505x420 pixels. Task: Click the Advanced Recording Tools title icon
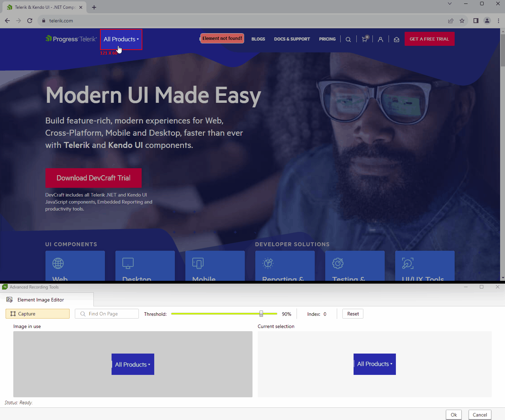[5, 287]
